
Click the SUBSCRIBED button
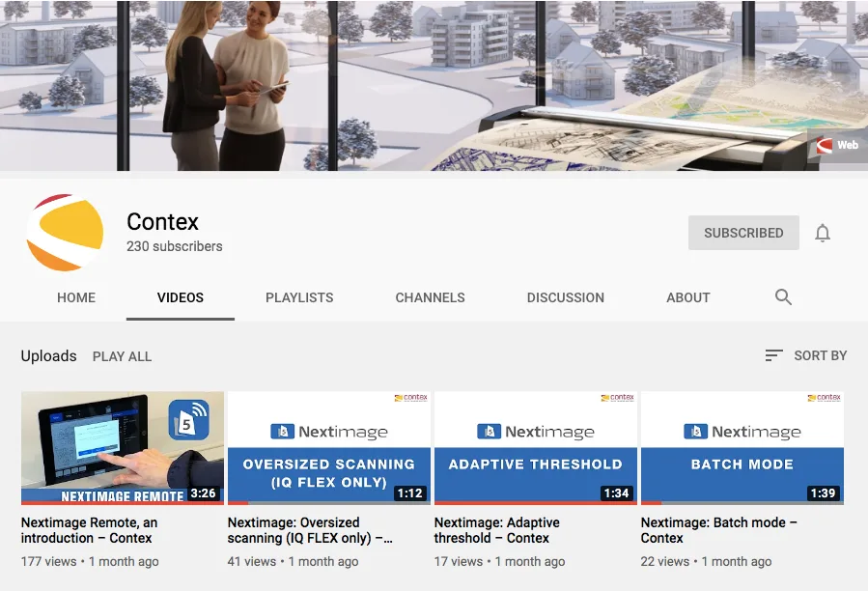(743, 233)
